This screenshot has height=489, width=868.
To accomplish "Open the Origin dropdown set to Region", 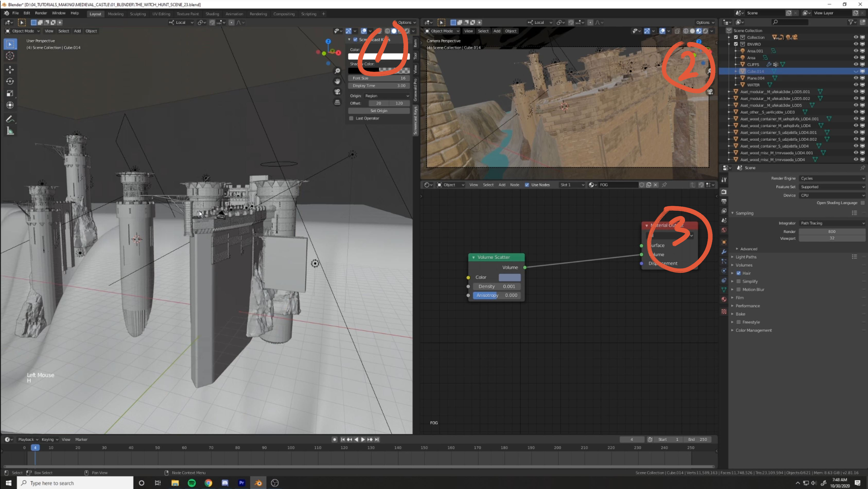I will tap(387, 96).
